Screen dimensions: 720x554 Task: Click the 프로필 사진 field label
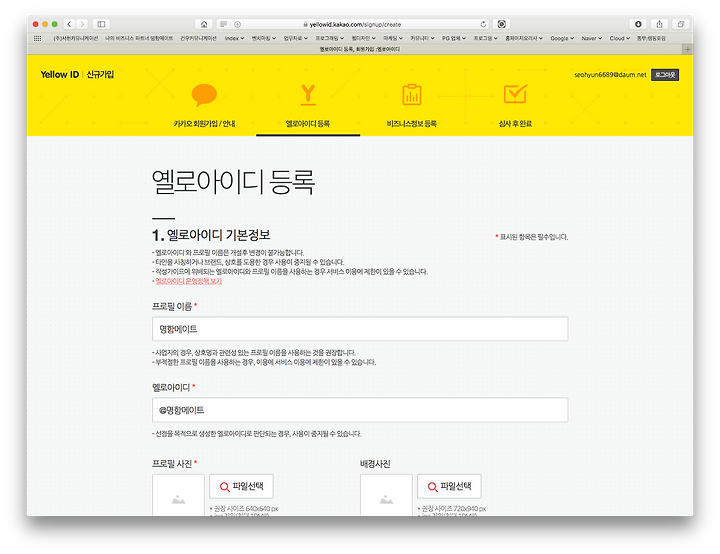pyautogui.click(x=172, y=464)
